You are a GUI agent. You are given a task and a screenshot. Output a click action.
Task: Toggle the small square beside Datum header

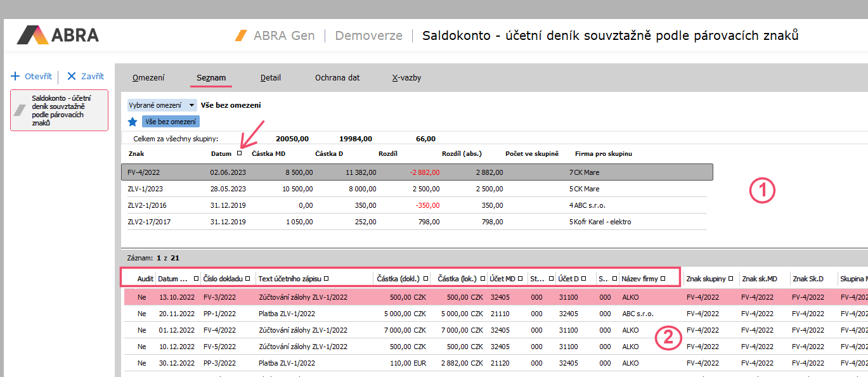point(239,153)
